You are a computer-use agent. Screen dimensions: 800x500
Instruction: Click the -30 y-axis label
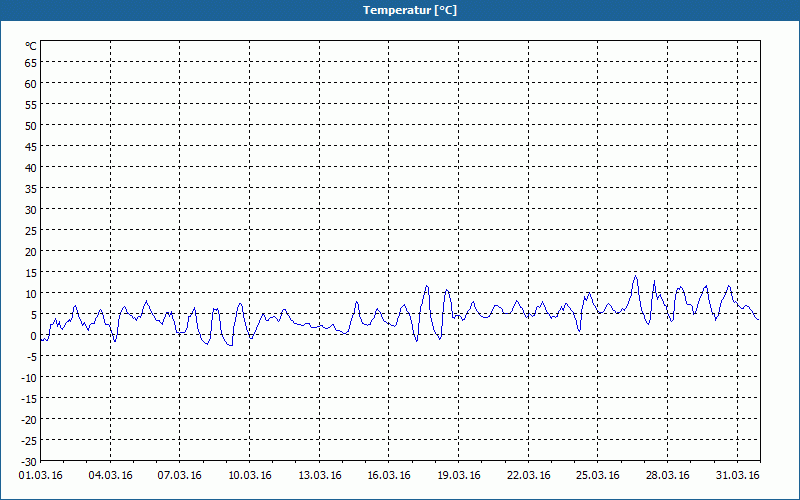coord(29,462)
